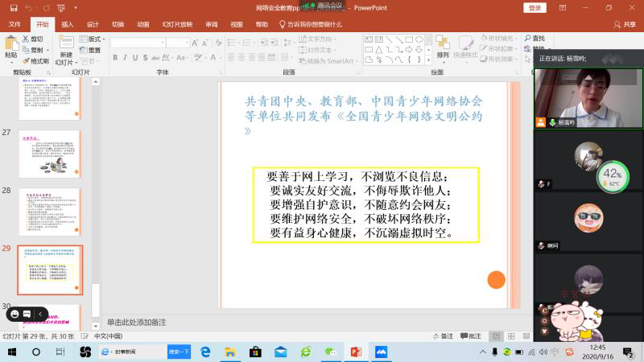The image size is (644, 362).
Task: Click the Share (共享) button
Action: tap(625, 24)
